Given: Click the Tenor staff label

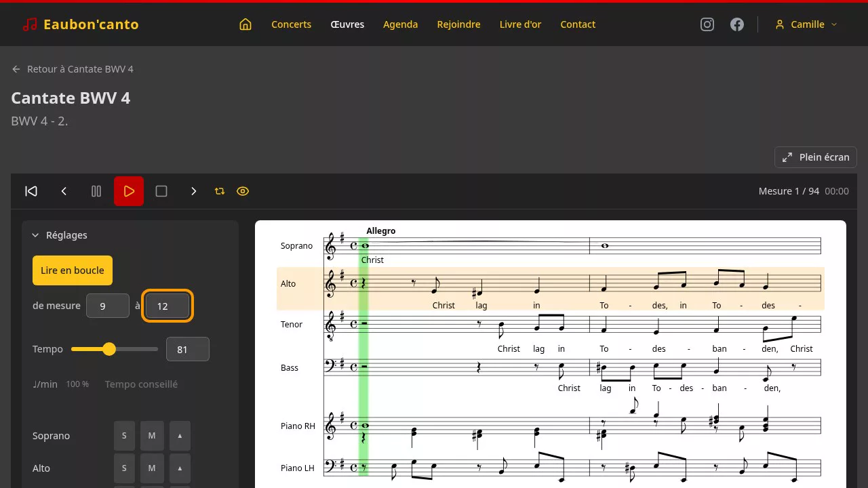Looking at the screenshot, I should [x=292, y=325].
